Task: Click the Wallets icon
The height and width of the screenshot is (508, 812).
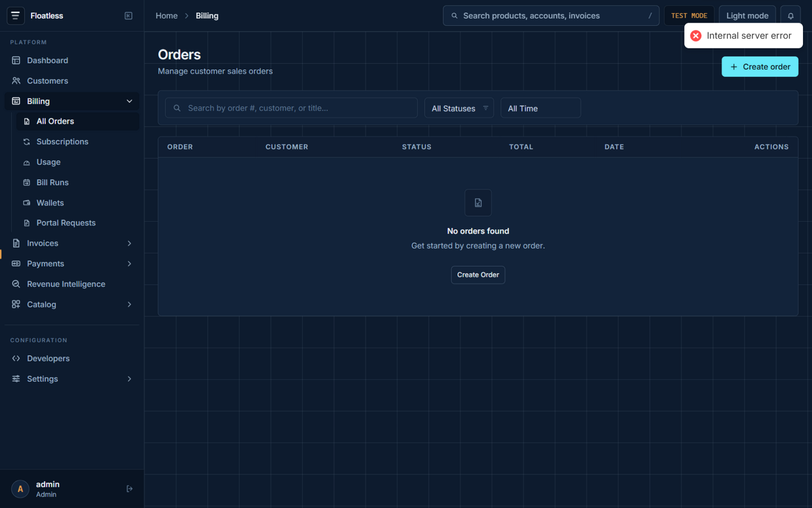Action: click(27, 203)
